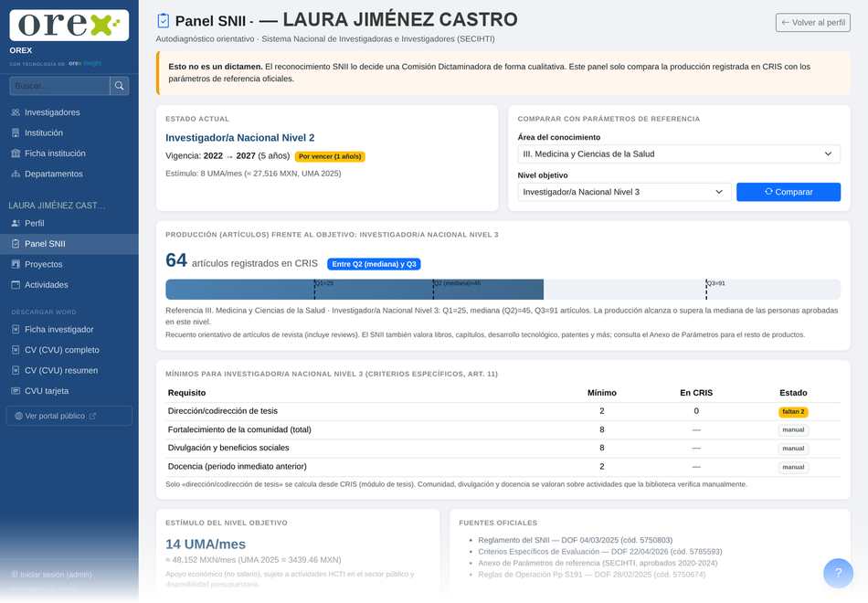Screen dimensions: 868x603
Task: Click the CVU tarjeta card icon
Action: tap(16, 391)
